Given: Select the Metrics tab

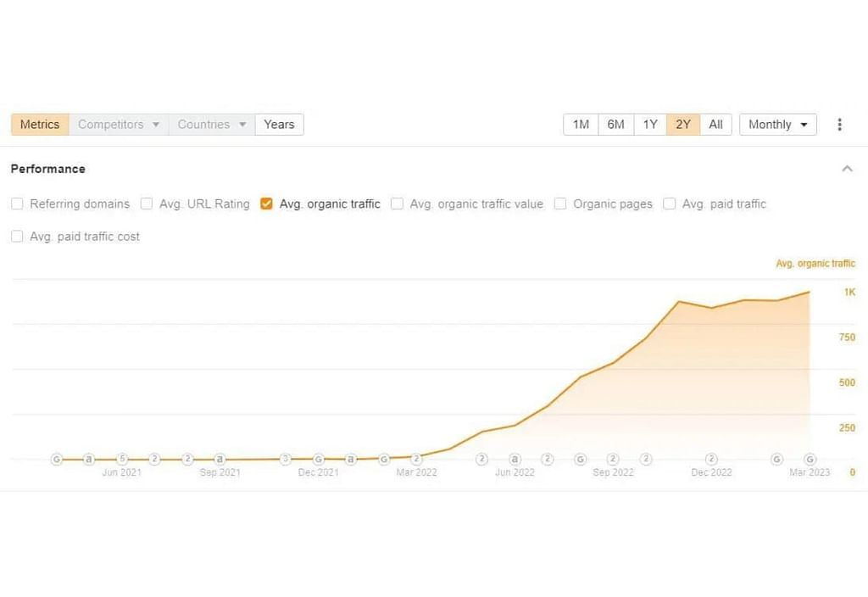Looking at the screenshot, I should click(x=40, y=125).
